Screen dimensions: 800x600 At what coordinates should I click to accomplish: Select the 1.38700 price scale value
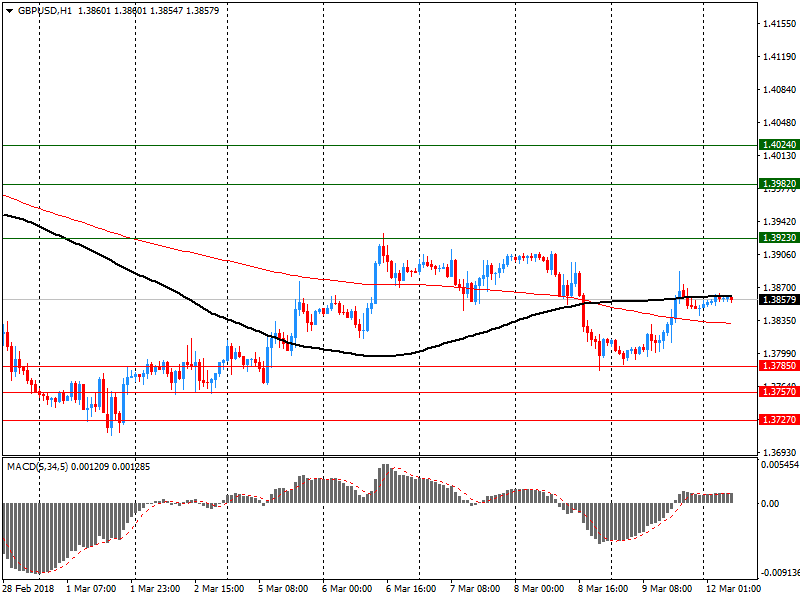[x=780, y=288]
